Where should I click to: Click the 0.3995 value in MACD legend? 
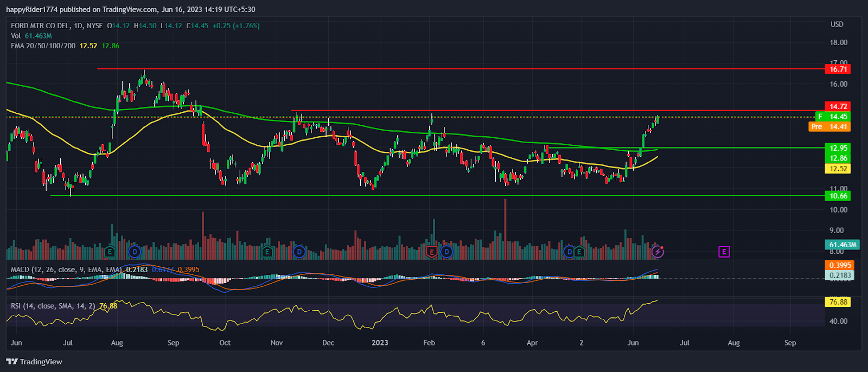[188, 270]
